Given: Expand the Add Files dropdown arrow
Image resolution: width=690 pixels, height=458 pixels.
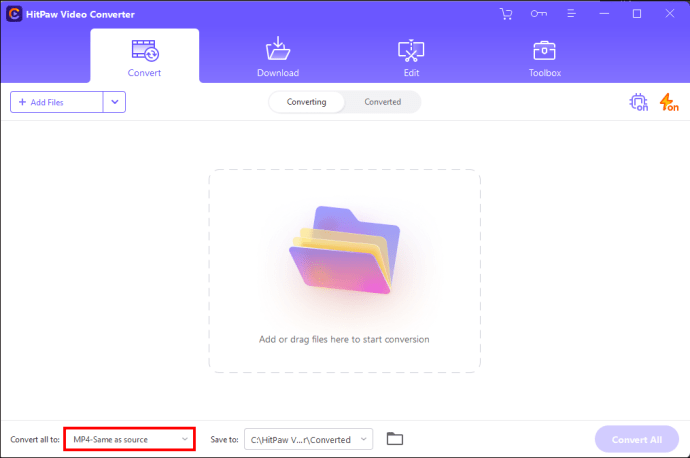Looking at the screenshot, I should (114, 102).
